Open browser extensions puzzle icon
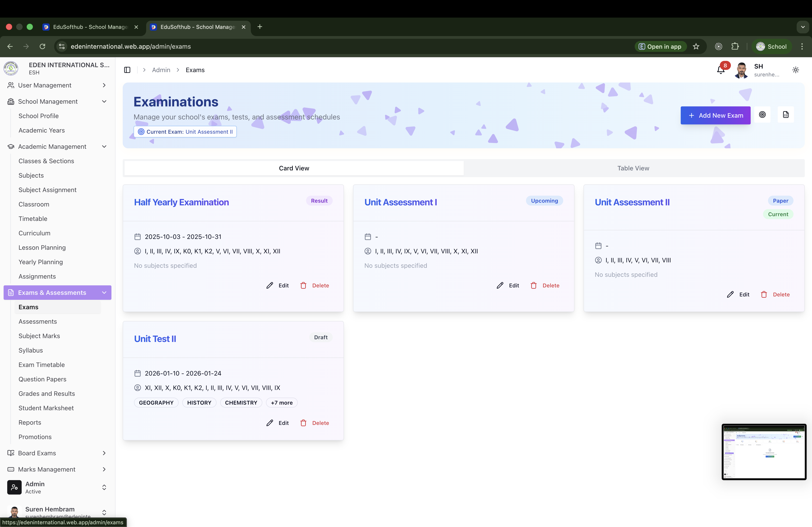The width and height of the screenshot is (812, 527). pos(735,46)
